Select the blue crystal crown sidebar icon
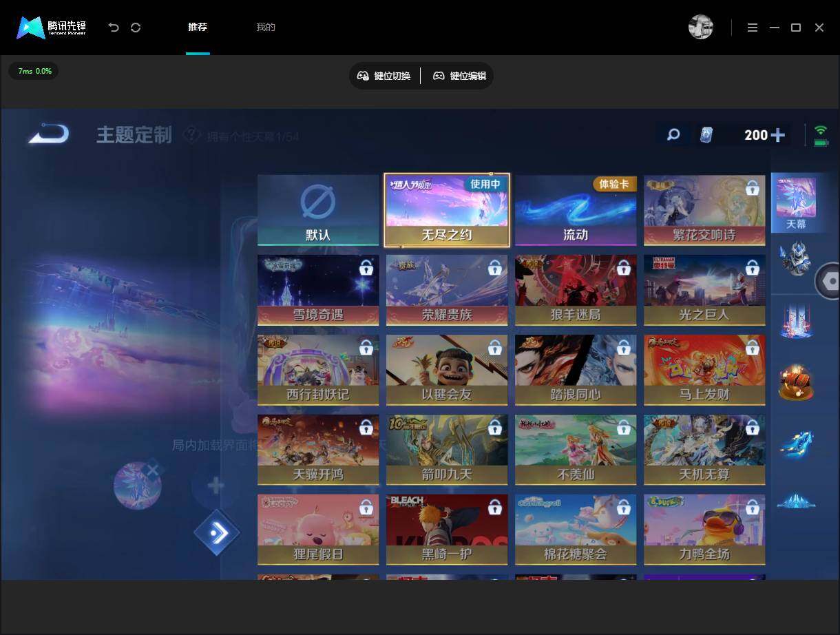840x635 pixels. click(x=796, y=501)
